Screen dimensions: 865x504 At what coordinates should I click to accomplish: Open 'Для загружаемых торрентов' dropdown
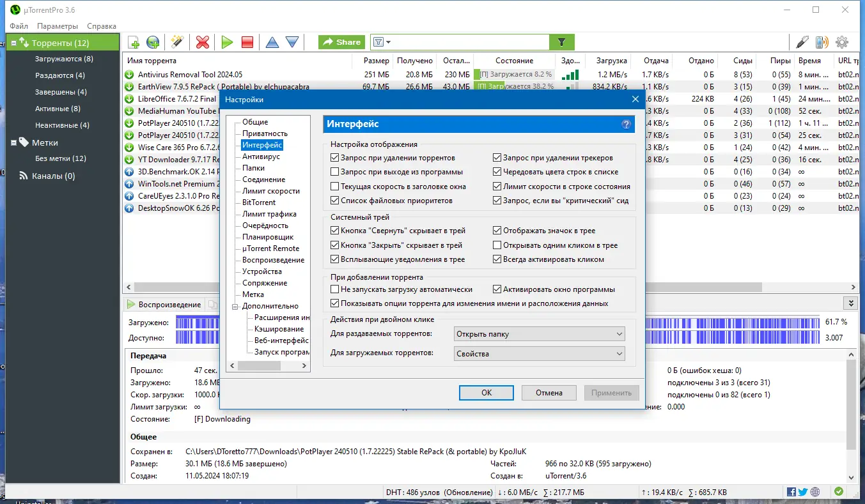pyautogui.click(x=539, y=353)
